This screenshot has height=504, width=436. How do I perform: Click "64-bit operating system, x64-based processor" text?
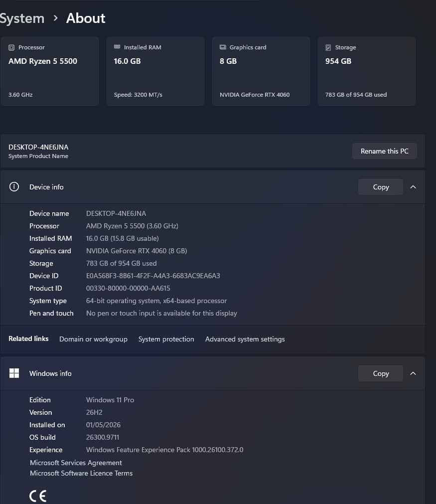156,301
